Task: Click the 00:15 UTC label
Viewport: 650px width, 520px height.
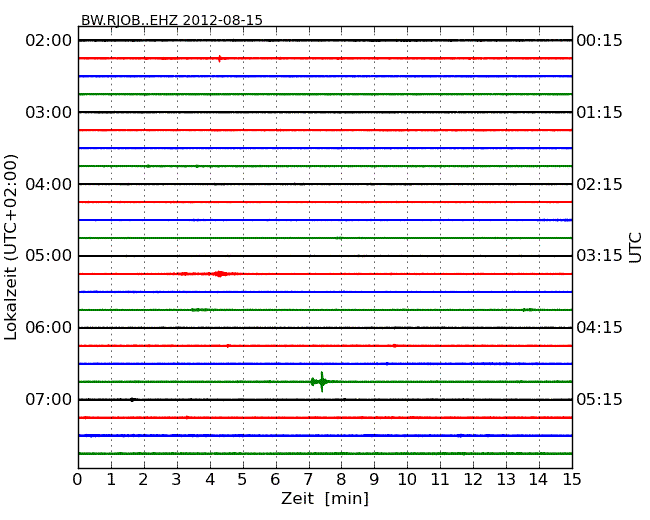Action: (x=599, y=41)
